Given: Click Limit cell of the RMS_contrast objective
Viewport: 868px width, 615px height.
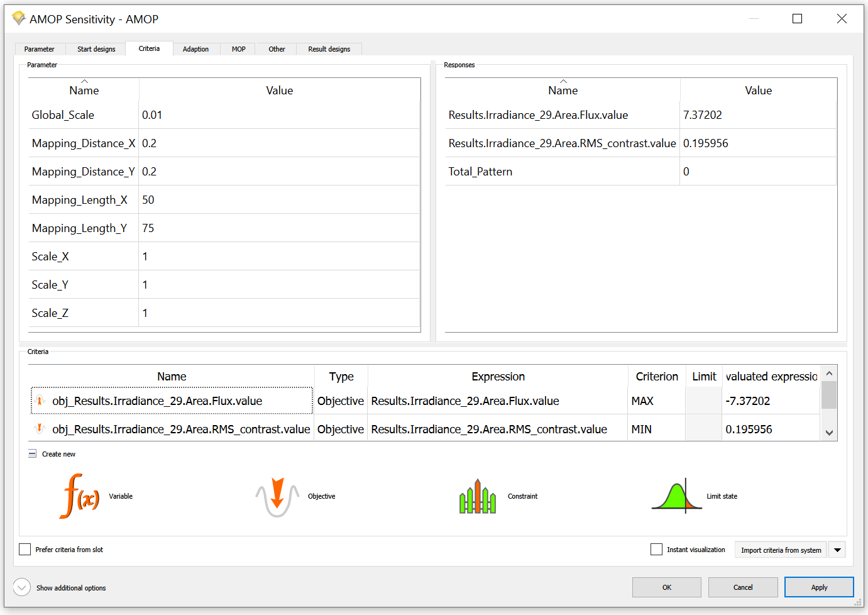Looking at the screenshot, I should click(703, 429).
